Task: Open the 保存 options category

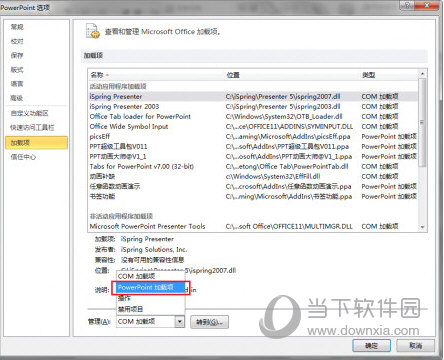Action: (x=17, y=55)
